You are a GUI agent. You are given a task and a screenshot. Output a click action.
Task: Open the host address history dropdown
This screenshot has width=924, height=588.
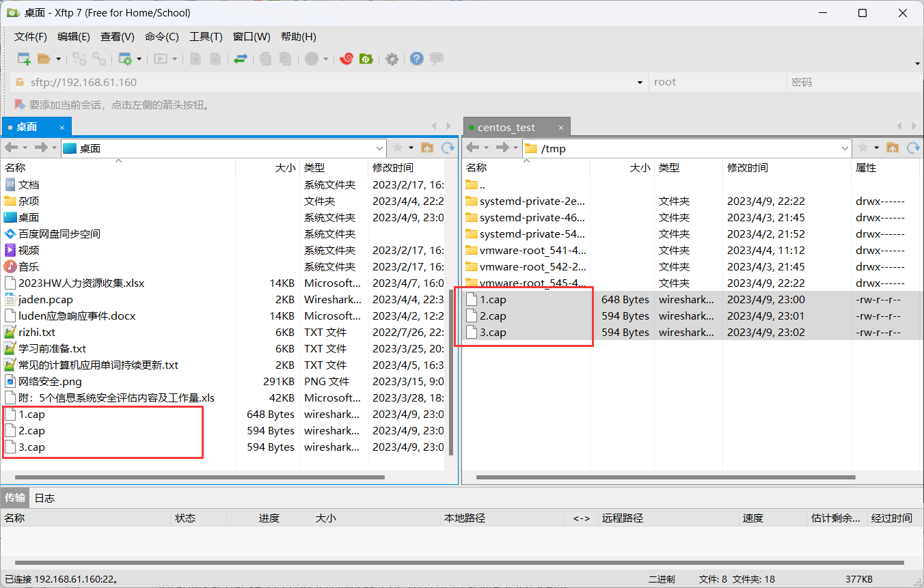click(x=640, y=83)
